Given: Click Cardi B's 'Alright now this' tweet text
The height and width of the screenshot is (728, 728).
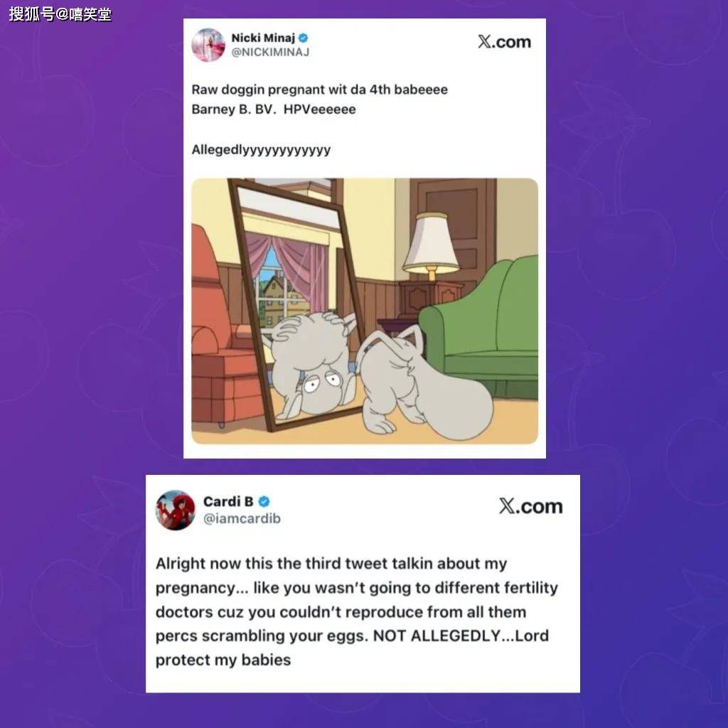Looking at the screenshot, I should point(357,611).
